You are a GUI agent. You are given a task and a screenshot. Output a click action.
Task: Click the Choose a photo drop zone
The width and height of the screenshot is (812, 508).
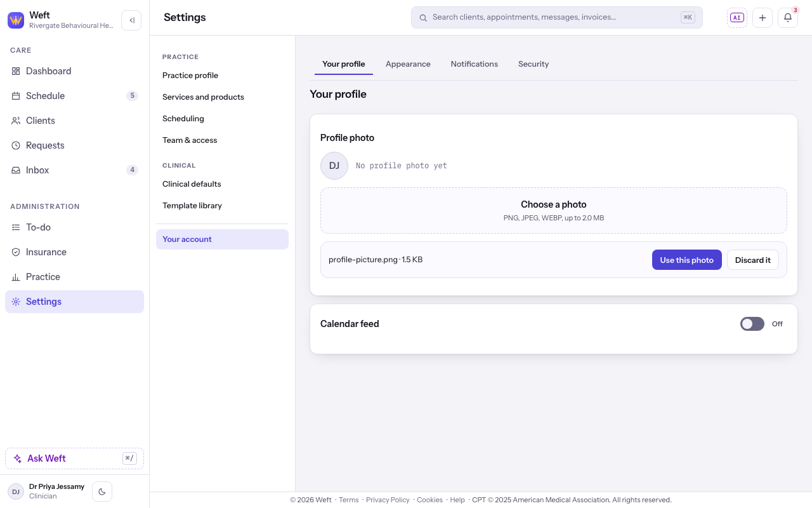(554, 210)
